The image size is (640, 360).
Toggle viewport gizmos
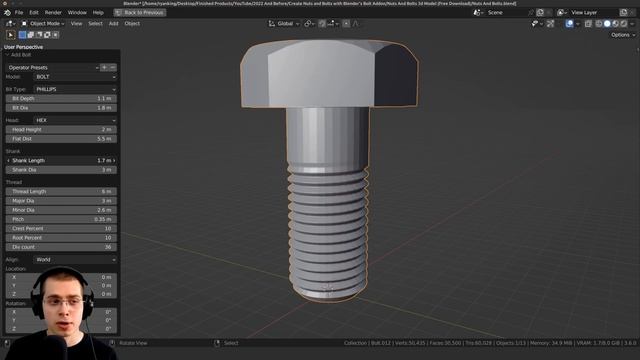click(x=550, y=24)
